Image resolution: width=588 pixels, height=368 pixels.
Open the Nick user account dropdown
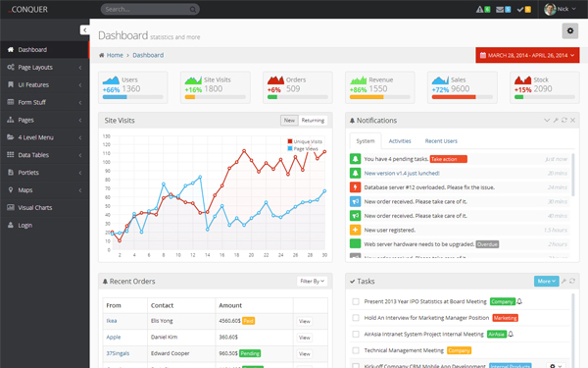tap(561, 10)
